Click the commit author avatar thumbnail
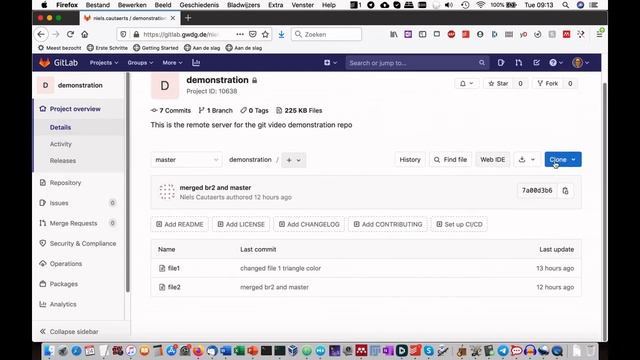 point(167,192)
